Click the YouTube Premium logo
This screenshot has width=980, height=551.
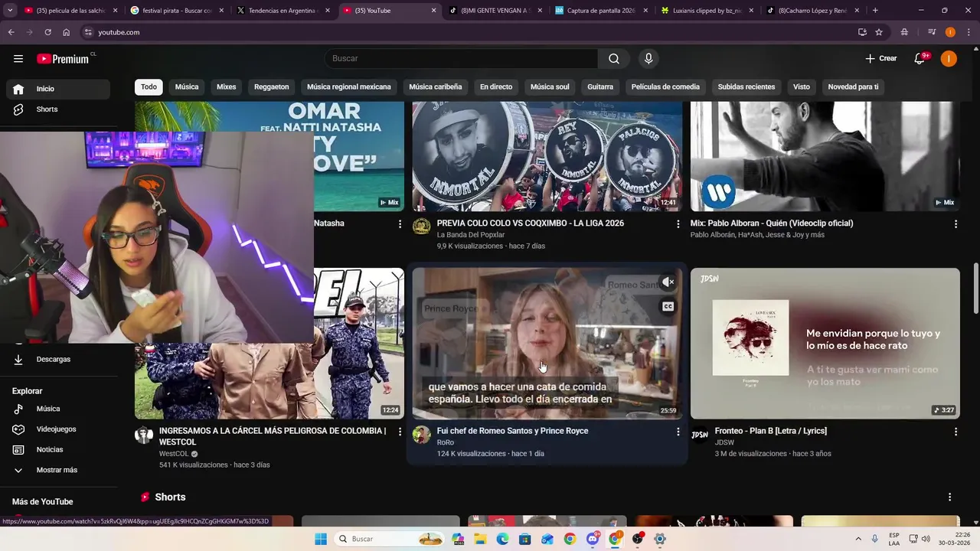click(63, 59)
